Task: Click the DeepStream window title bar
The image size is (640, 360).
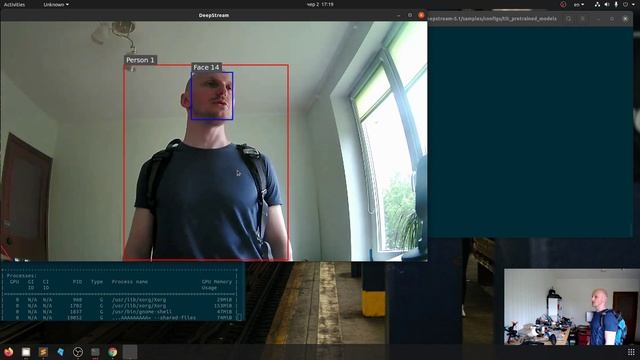Action: (x=213, y=15)
